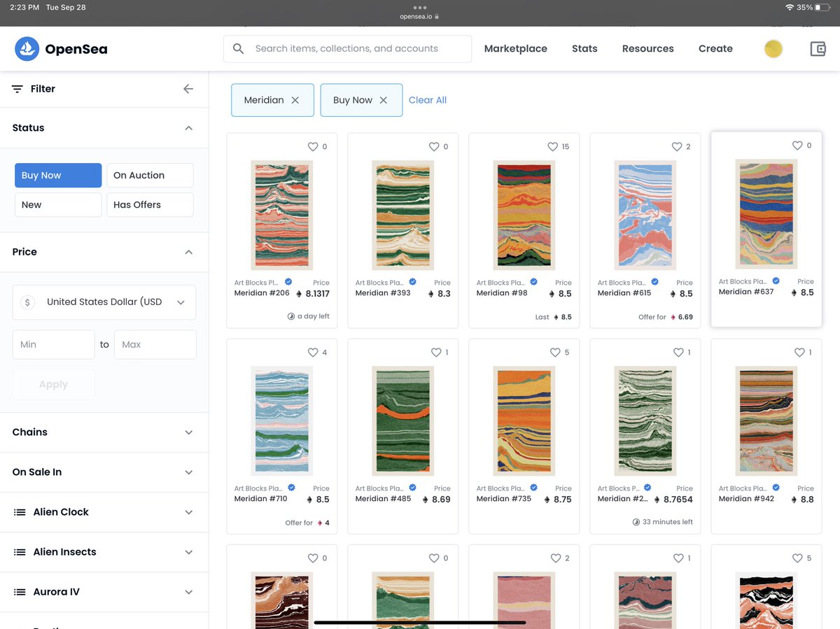This screenshot has height=629, width=840.
Task: Collapse the filter sidebar with the back arrow
Action: point(188,89)
